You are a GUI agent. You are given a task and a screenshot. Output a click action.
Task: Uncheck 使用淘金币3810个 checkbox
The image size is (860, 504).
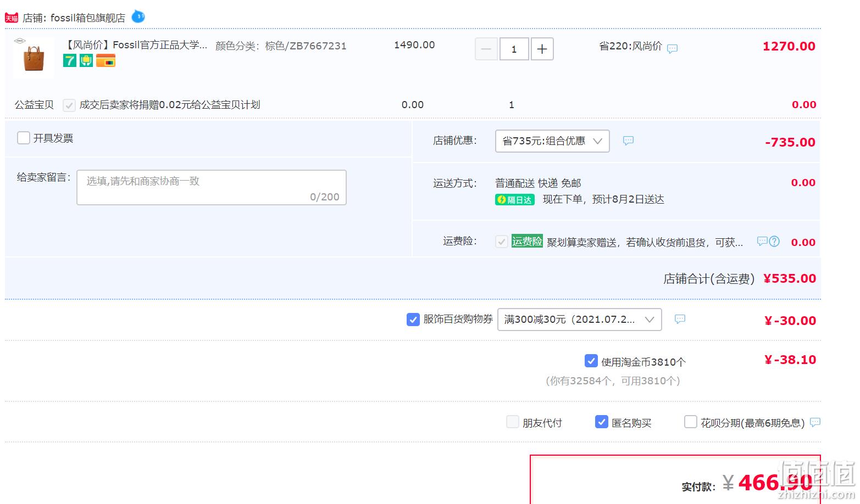pyautogui.click(x=591, y=361)
